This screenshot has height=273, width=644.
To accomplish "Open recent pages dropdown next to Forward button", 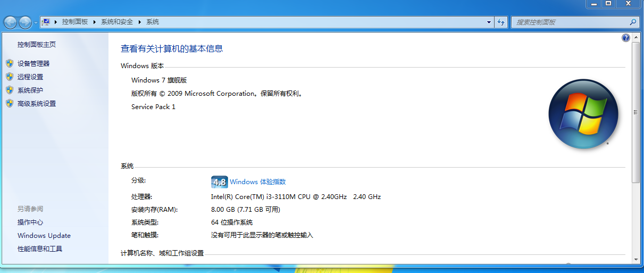I will pos(36,22).
